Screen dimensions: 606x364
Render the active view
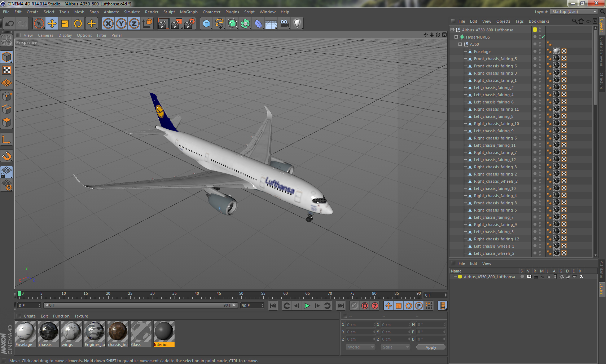point(163,24)
